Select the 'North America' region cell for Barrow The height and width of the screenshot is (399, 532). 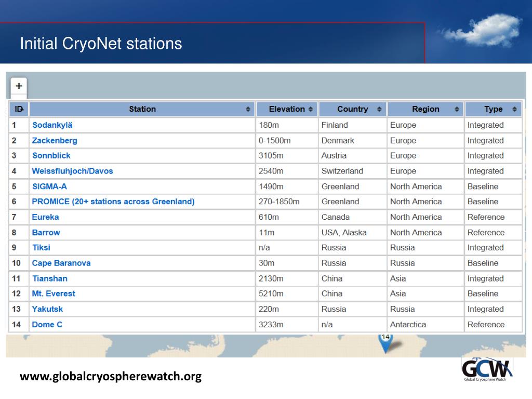(x=425, y=232)
